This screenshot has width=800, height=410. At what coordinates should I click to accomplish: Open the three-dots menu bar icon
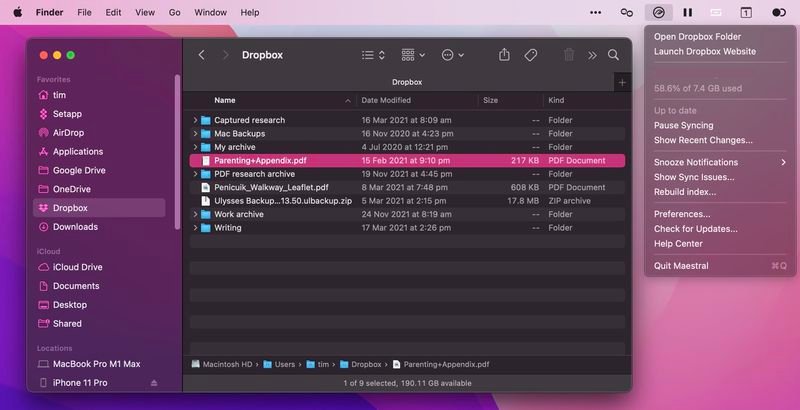tap(595, 13)
